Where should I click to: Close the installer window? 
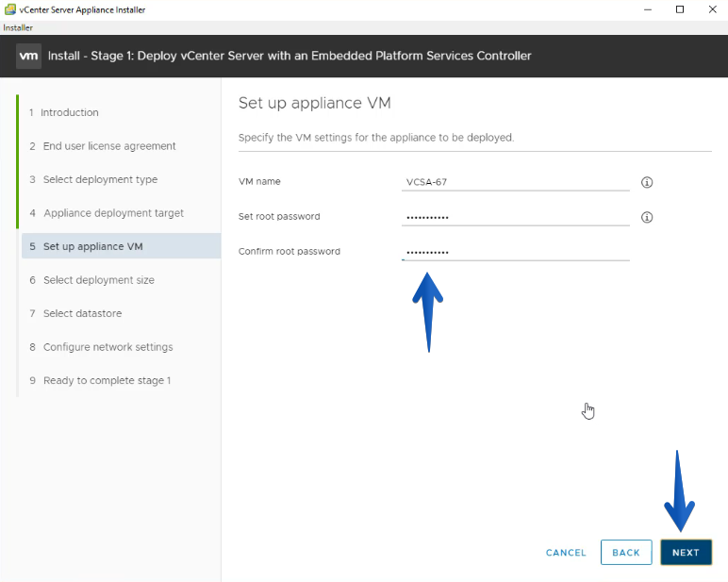pos(713,9)
